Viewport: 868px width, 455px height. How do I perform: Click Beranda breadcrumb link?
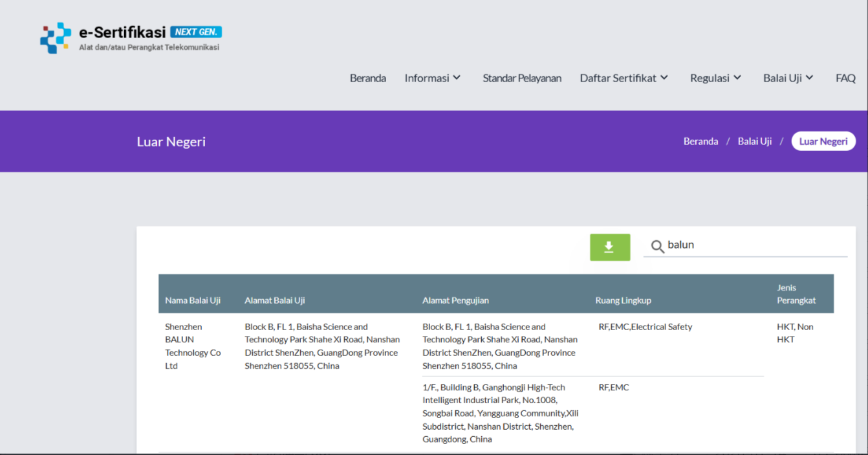(x=700, y=141)
